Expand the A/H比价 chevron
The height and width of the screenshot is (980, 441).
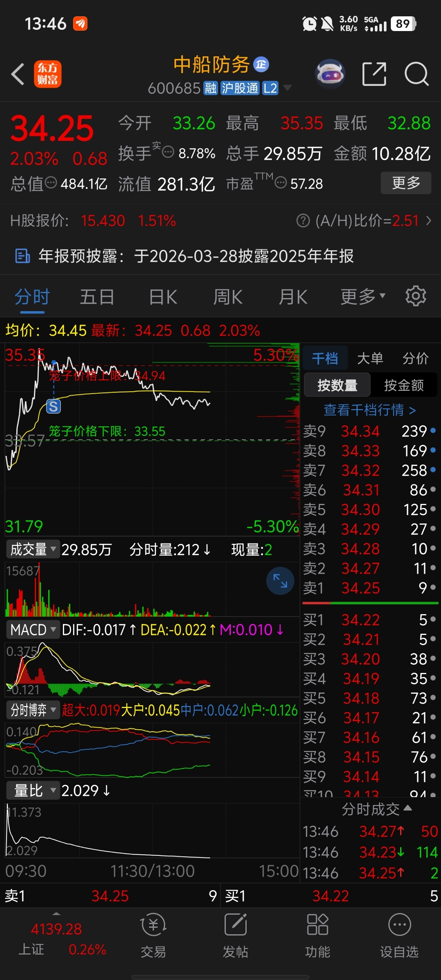coord(428,221)
